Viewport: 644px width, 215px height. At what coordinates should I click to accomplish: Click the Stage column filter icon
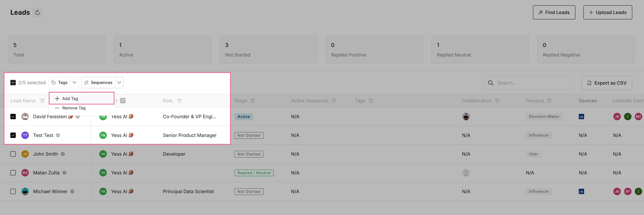[x=253, y=101]
